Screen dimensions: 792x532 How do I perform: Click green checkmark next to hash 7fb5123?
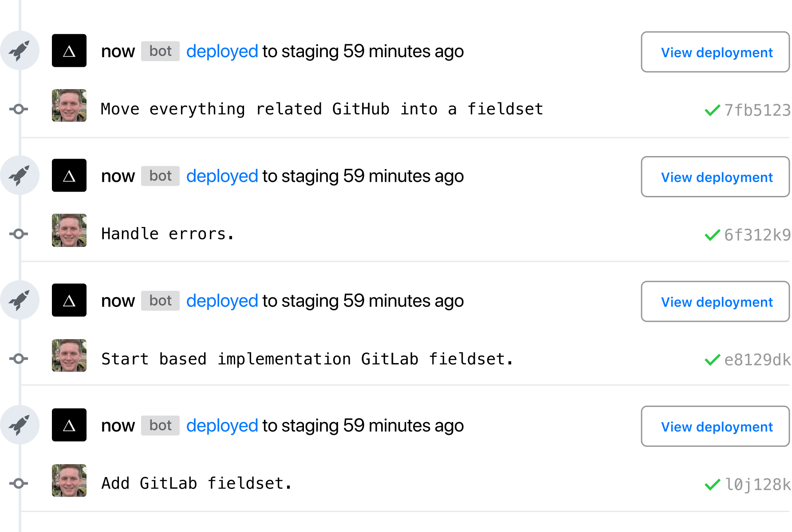point(712,110)
